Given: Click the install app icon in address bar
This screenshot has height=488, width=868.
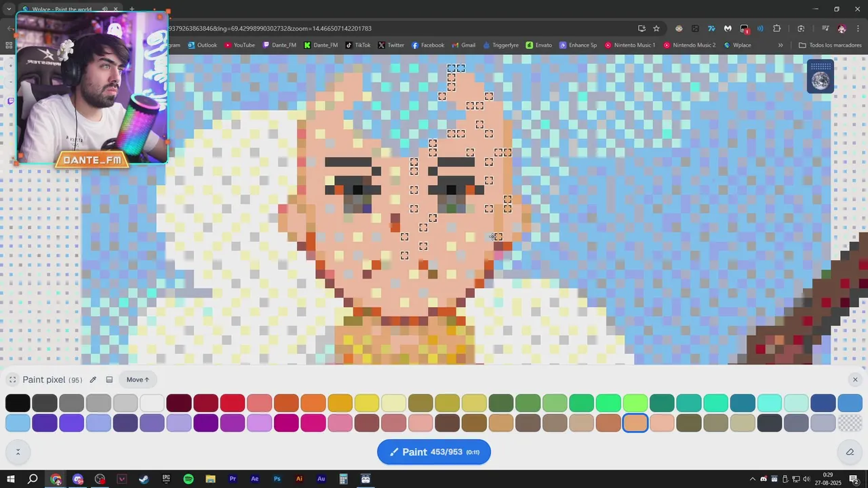Looking at the screenshot, I should (642, 28).
